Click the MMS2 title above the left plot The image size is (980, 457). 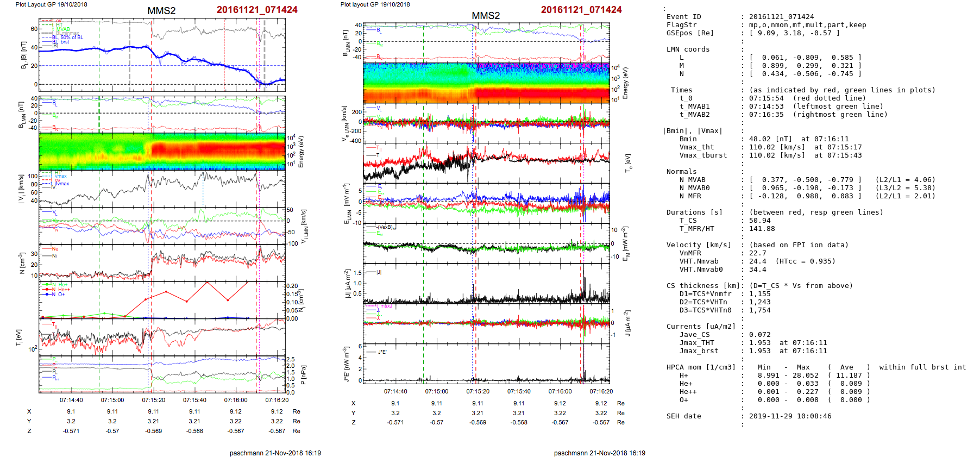[161, 11]
